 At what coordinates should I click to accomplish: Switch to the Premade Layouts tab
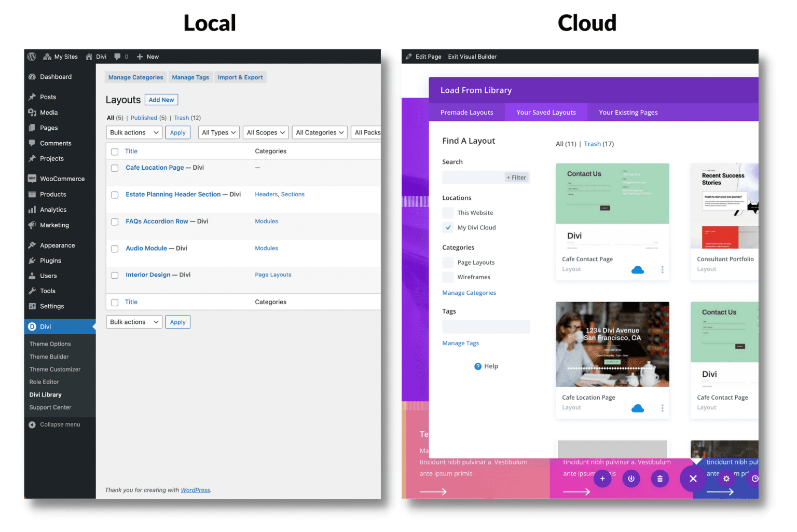466,112
